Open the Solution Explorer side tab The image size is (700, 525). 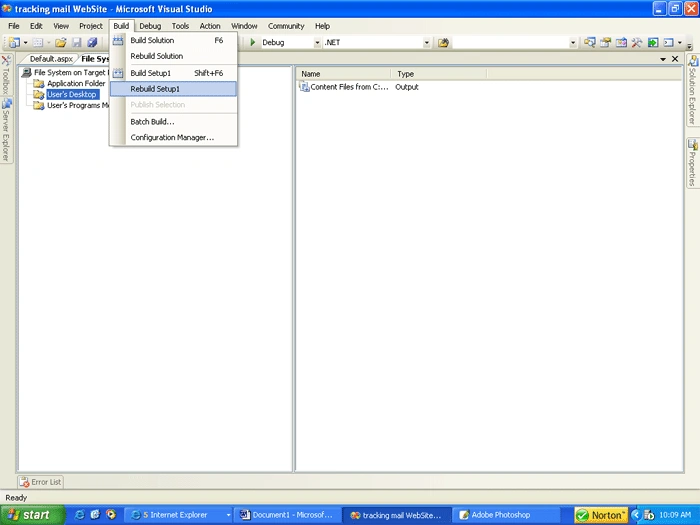pos(693,91)
